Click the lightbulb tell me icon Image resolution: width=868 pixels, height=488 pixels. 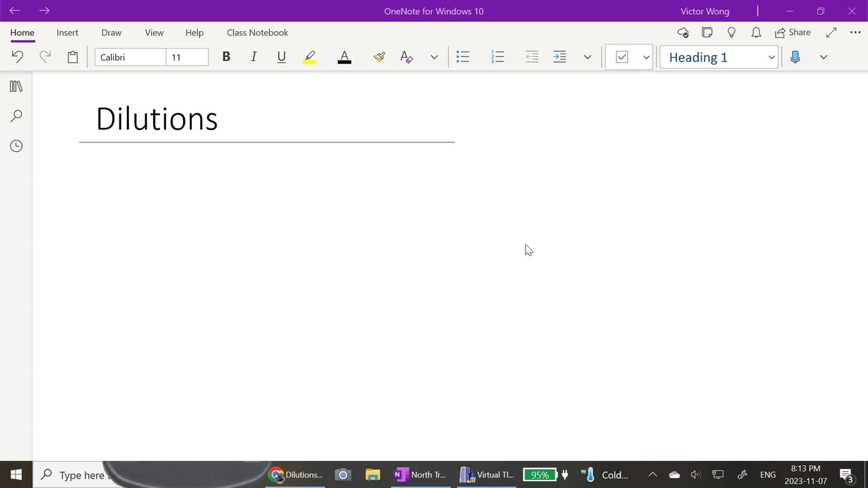[732, 33]
